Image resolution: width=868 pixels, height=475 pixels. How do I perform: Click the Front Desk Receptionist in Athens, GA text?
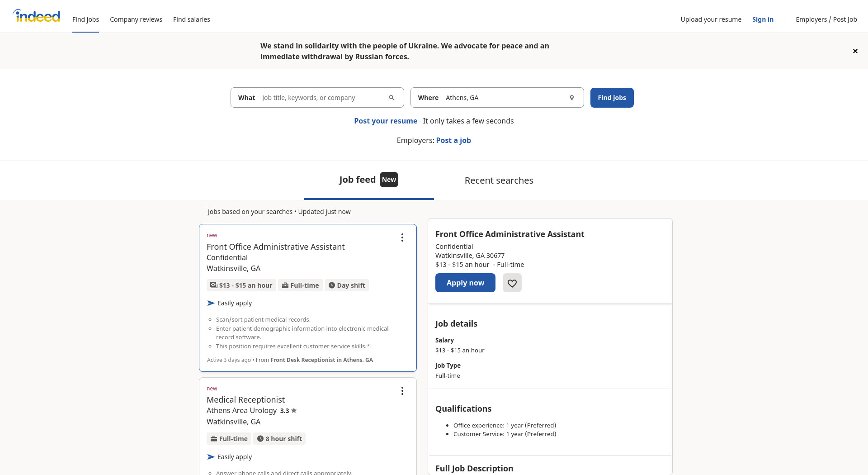tap(321, 360)
